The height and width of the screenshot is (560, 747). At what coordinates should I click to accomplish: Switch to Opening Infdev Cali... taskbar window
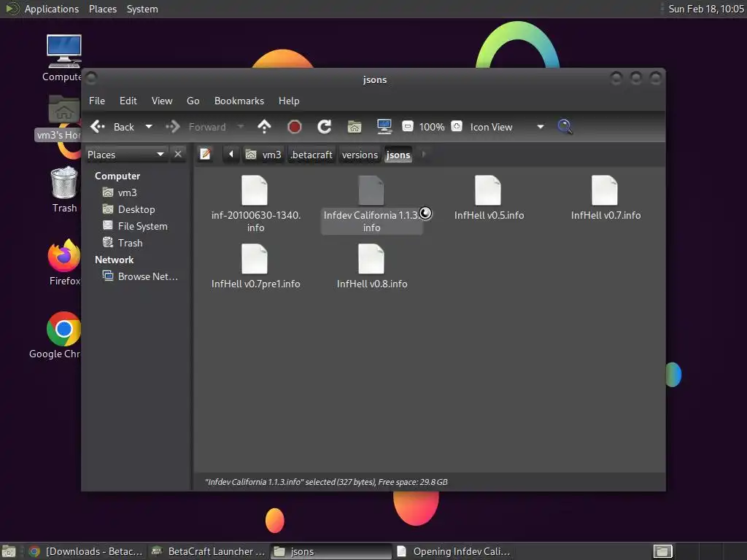point(454,551)
